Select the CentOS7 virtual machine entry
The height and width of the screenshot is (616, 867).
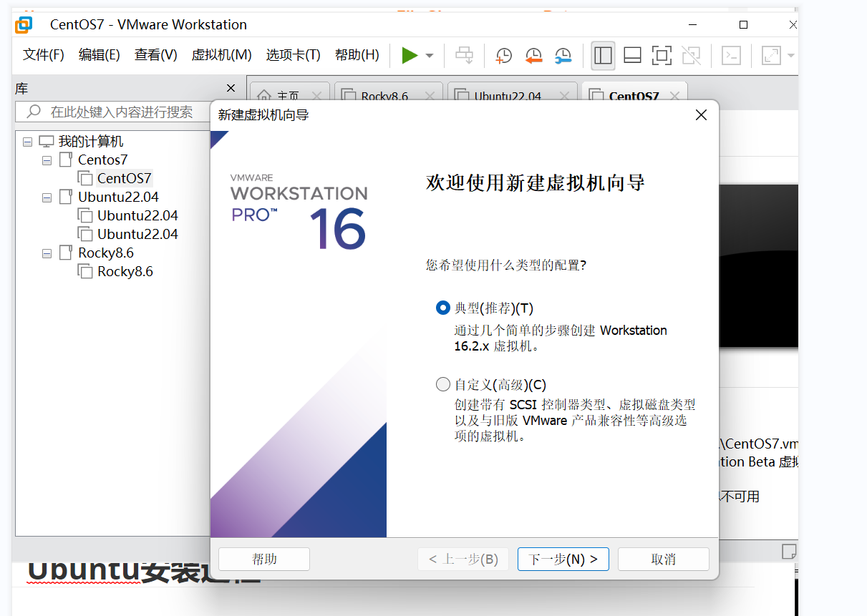(x=125, y=178)
